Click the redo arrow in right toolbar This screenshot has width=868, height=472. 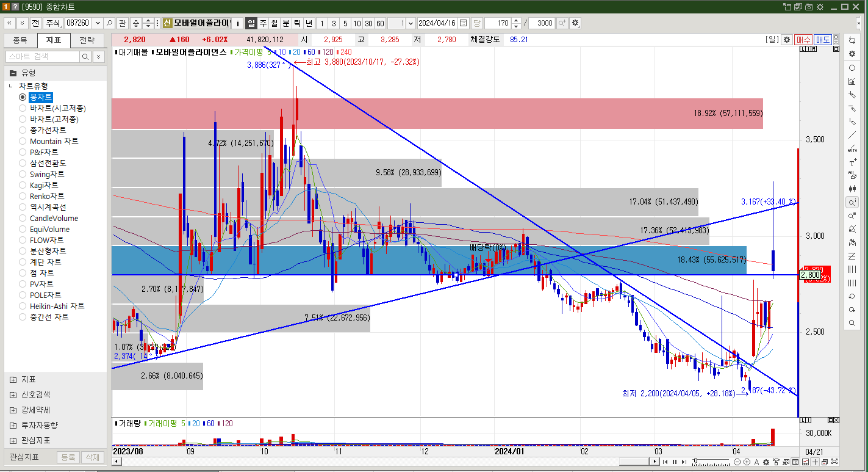click(852, 310)
